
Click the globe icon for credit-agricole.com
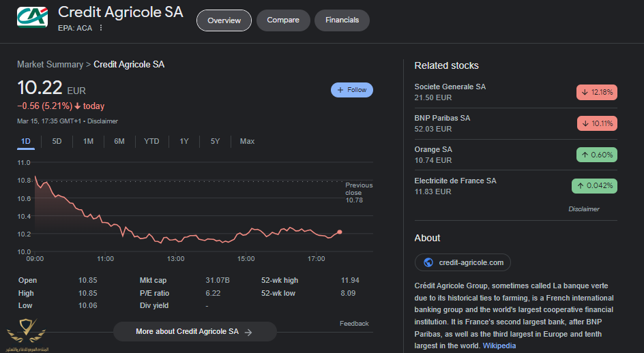(x=428, y=262)
